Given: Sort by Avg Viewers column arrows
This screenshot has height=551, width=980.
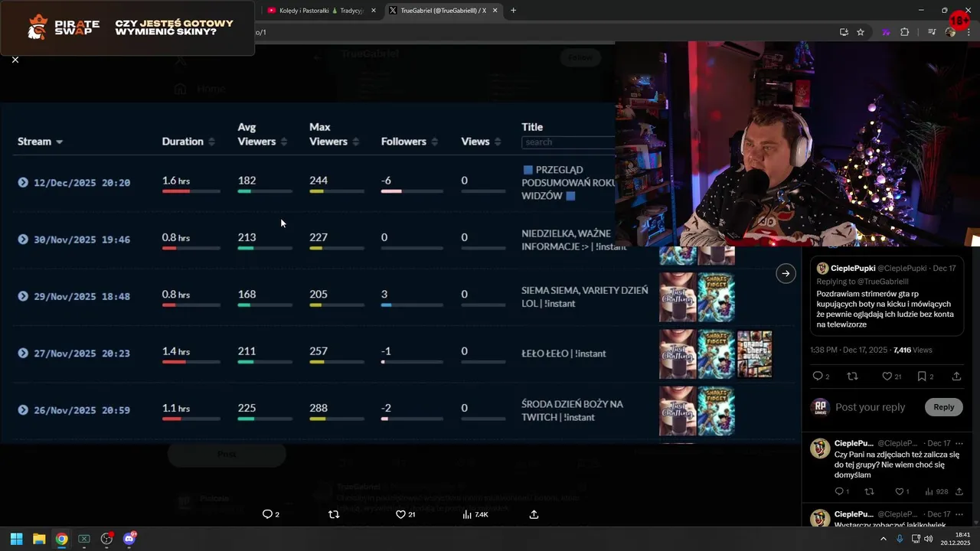Looking at the screenshot, I should coord(283,142).
